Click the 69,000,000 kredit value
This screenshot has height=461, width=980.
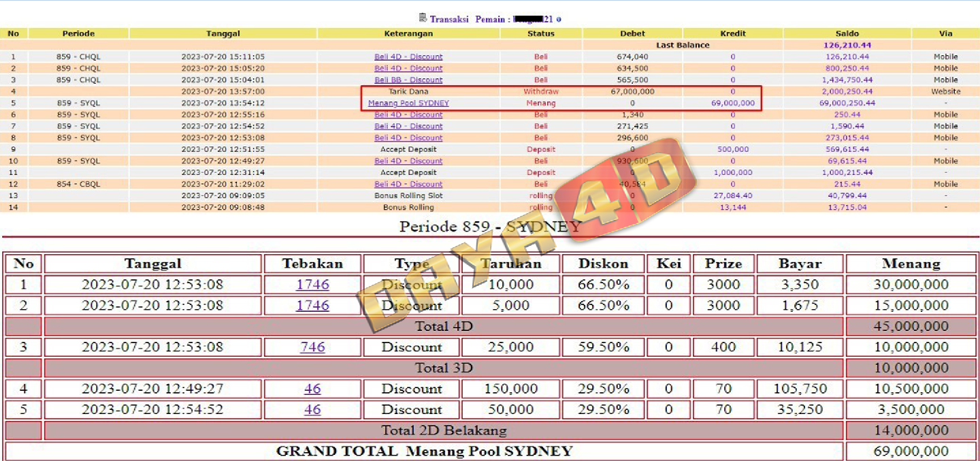click(732, 104)
